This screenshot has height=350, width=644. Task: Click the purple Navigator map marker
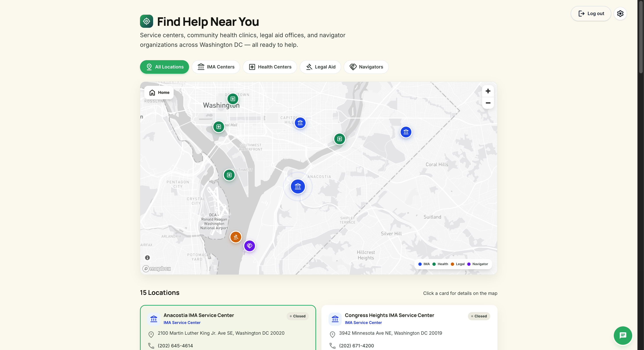coord(249,246)
